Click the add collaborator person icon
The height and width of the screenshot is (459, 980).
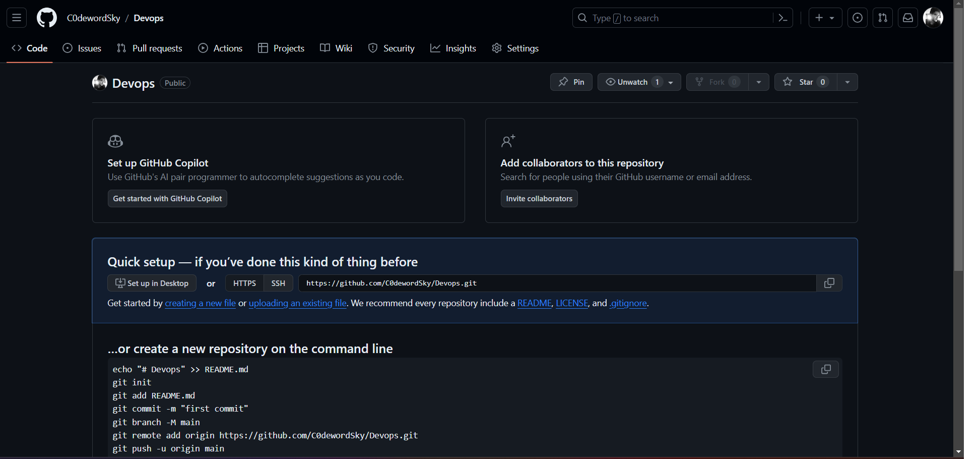point(508,141)
